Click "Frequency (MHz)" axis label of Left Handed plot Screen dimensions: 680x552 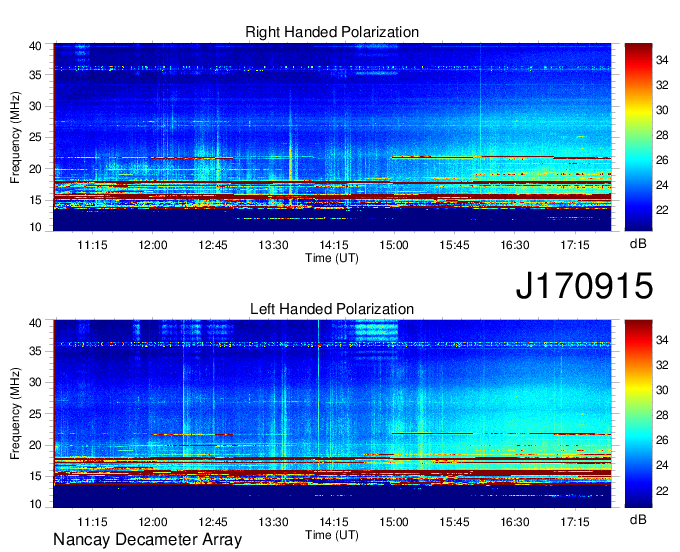click(15, 414)
